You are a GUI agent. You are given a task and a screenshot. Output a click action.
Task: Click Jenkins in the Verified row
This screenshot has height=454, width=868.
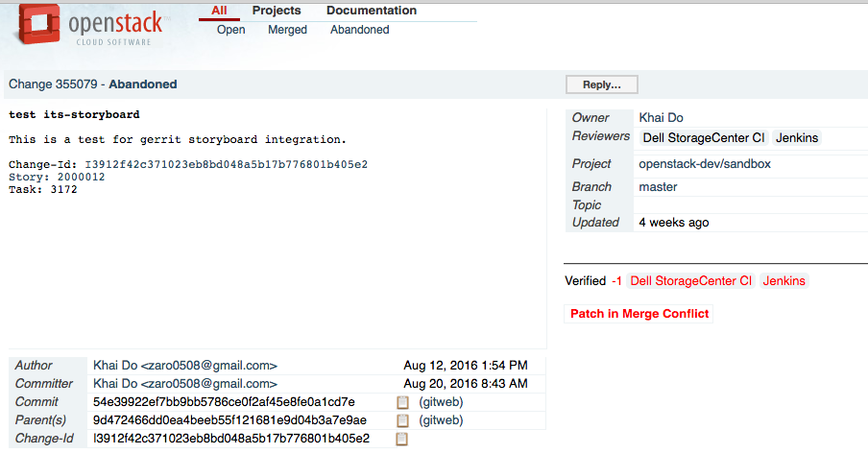click(x=784, y=281)
